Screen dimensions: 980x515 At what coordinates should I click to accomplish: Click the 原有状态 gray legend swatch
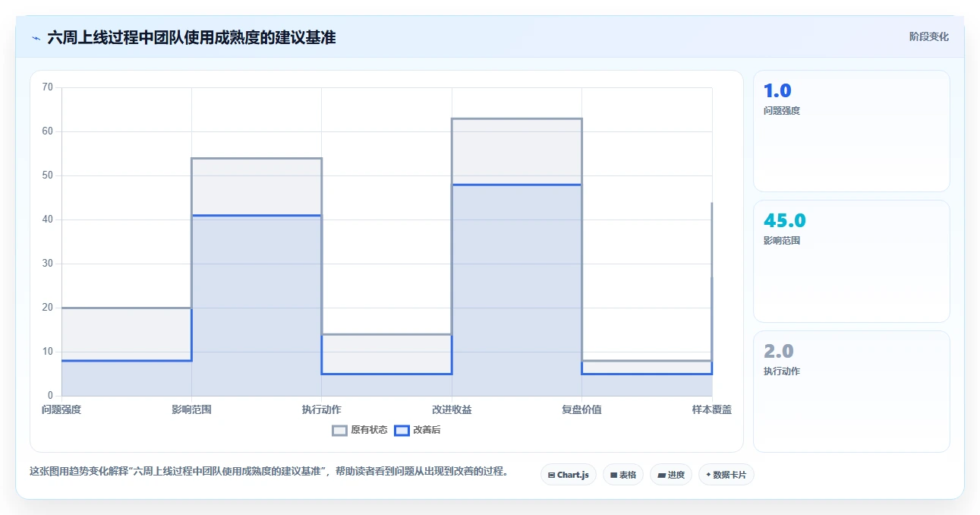340,430
